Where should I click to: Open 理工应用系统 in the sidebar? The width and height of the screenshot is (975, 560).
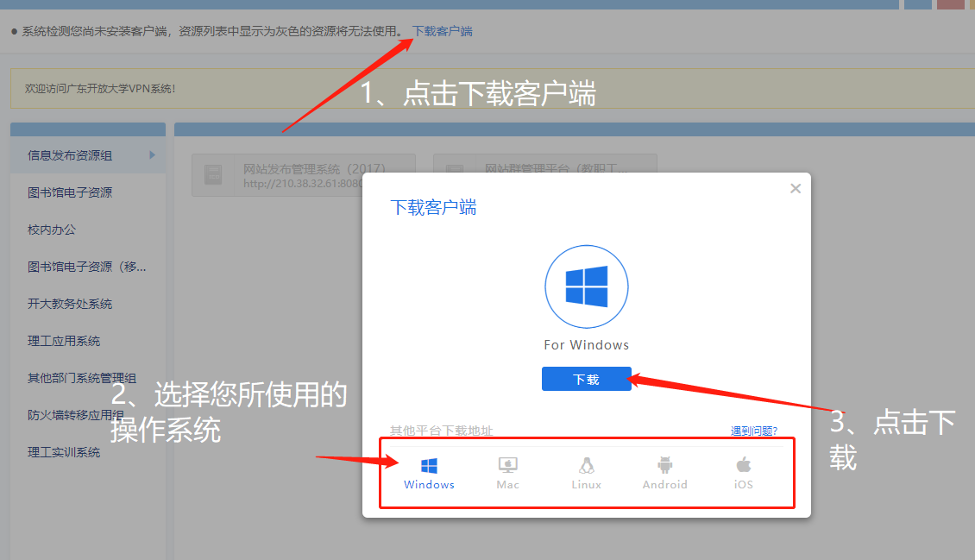coord(64,341)
